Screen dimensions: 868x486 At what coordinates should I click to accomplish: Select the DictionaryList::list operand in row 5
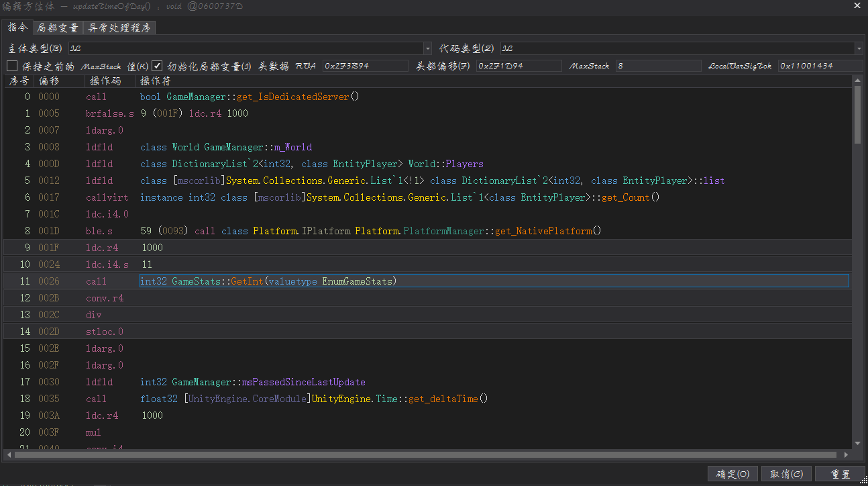pyautogui.click(x=433, y=181)
